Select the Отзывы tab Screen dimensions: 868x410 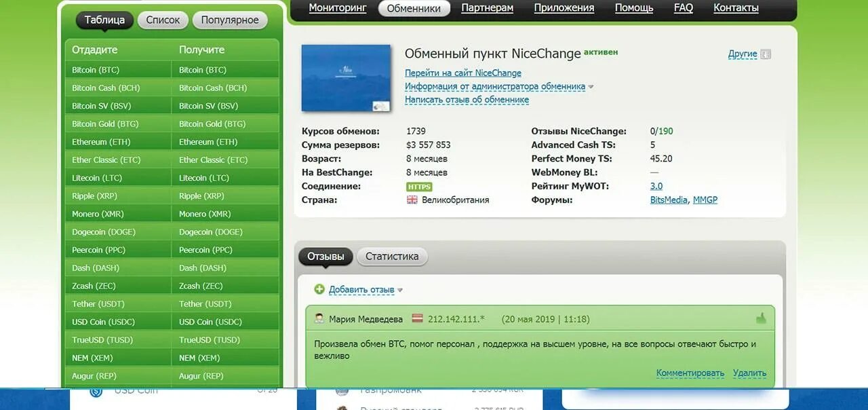(x=325, y=257)
